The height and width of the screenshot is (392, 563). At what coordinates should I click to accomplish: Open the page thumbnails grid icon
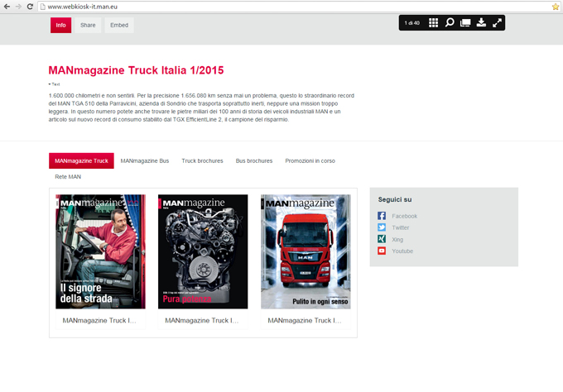[433, 23]
